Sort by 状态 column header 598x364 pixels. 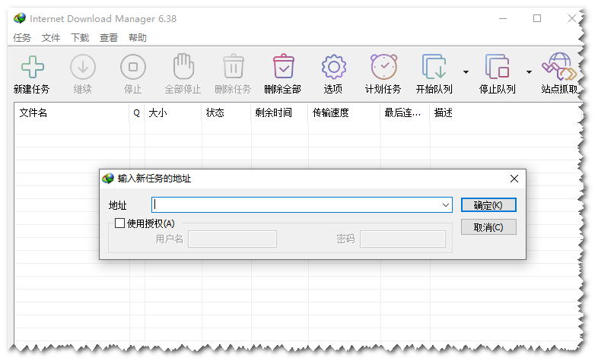(226, 112)
